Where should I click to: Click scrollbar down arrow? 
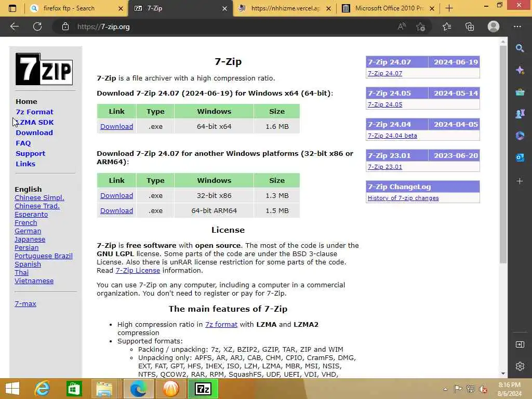click(x=503, y=374)
